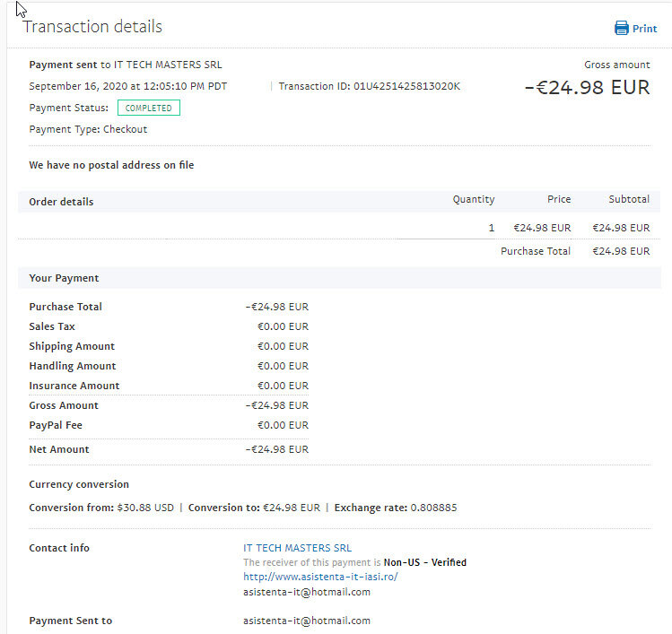Click the large gross amount -€24.98 EUR
672x634 pixels.
pyautogui.click(x=587, y=88)
